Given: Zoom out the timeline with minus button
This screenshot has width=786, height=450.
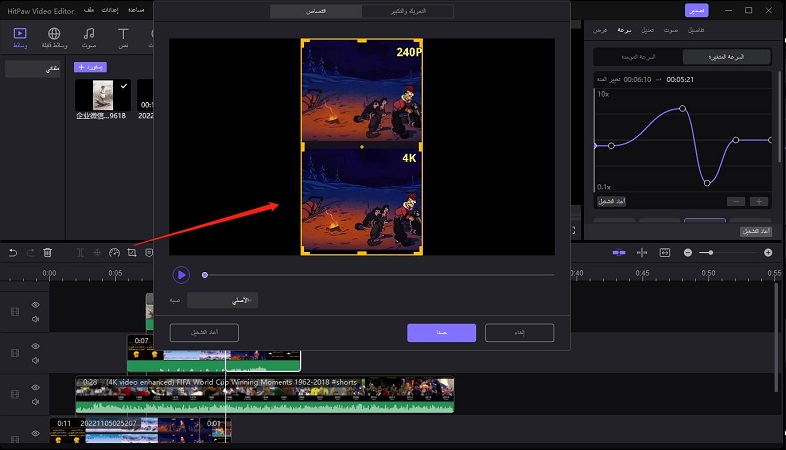Looking at the screenshot, I should click(688, 253).
